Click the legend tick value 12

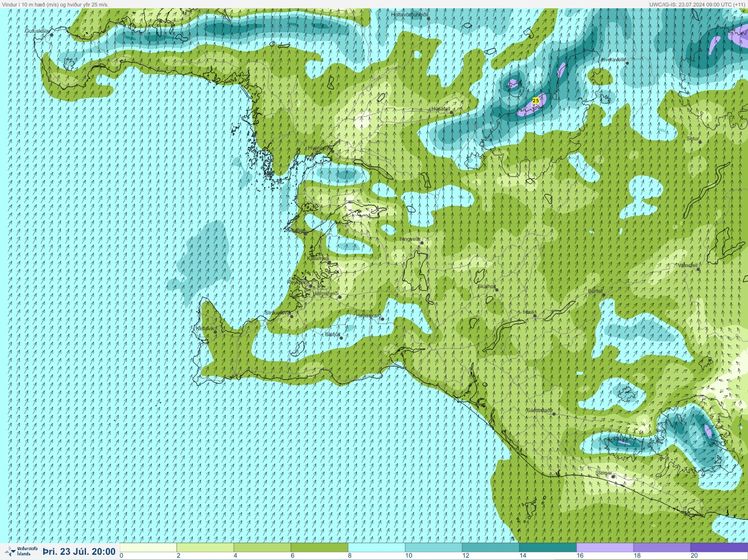466,555
